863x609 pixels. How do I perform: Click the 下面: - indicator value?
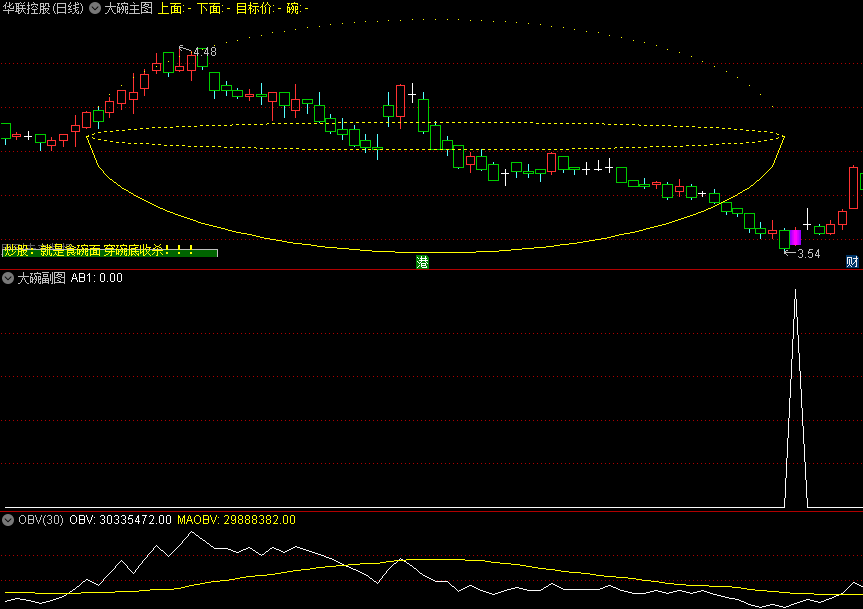coord(214,8)
